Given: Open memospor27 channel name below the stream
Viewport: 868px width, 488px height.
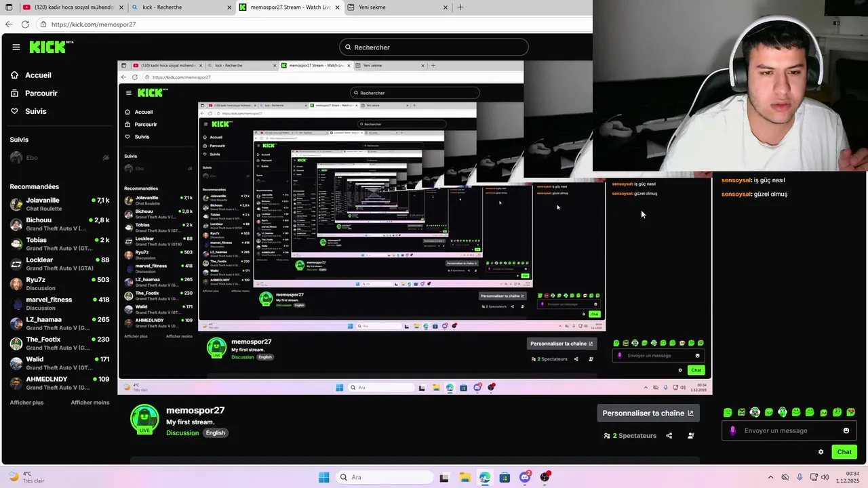Looking at the screenshot, I should tap(195, 410).
